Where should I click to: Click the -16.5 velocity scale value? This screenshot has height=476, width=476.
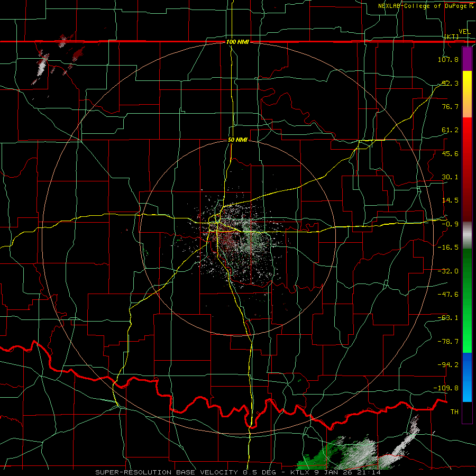coord(448,248)
